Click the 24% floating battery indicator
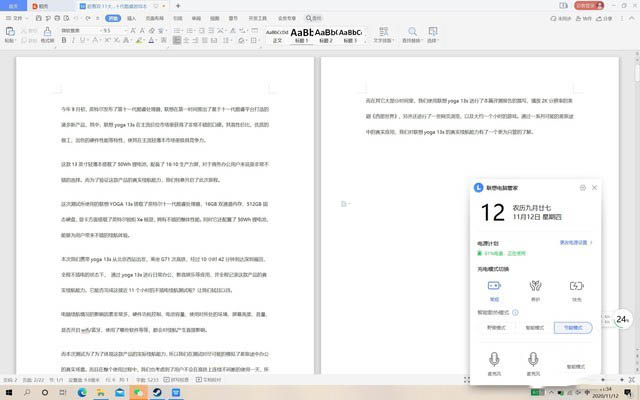Viewport: 640px width, 400px height. tap(622, 319)
